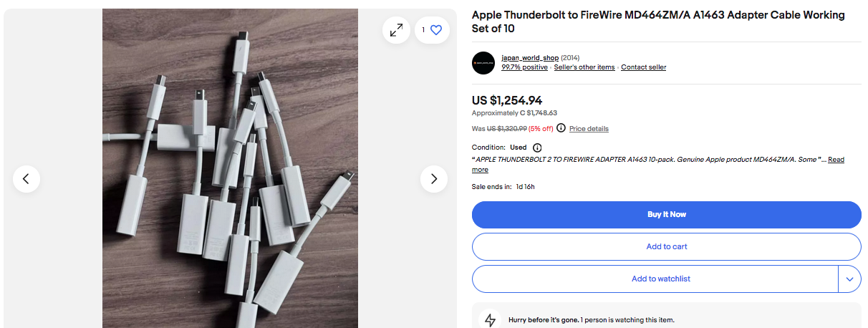Advance to the next product image
Screen dimensions: 868x328
pyautogui.click(x=434, y=179)
